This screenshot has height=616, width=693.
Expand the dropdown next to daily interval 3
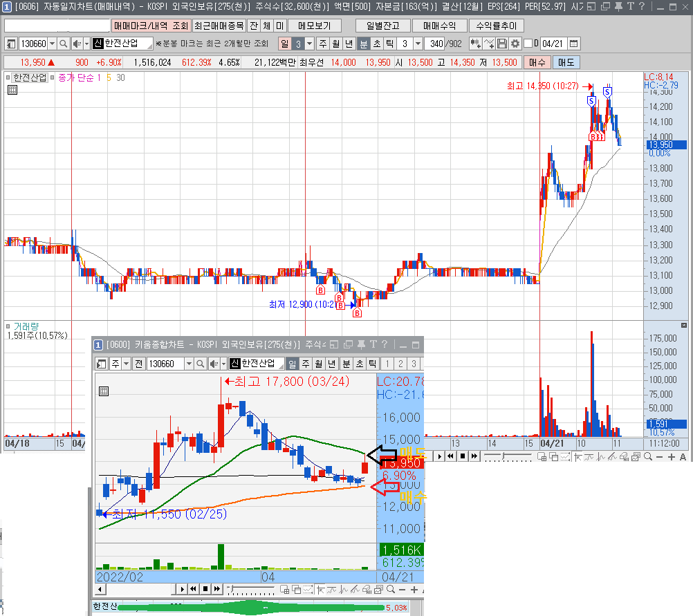[x=309, y=44]
